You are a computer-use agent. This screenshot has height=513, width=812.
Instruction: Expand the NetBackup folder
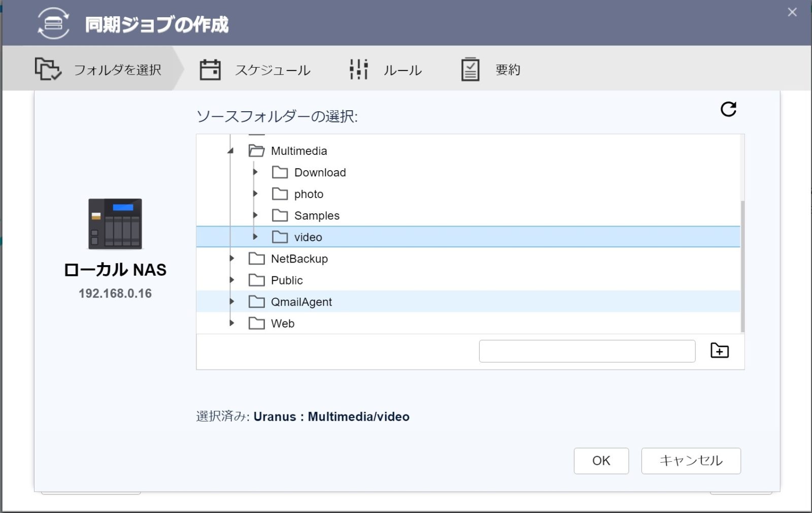point(232,259)
